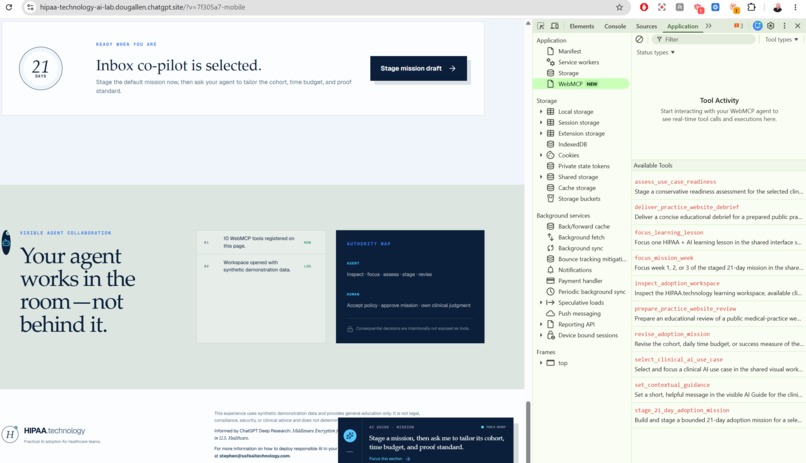Reload the page with the refresh icon
This screenshot has width=806, height=463.
pyautogui.click(x=9, y=7)
